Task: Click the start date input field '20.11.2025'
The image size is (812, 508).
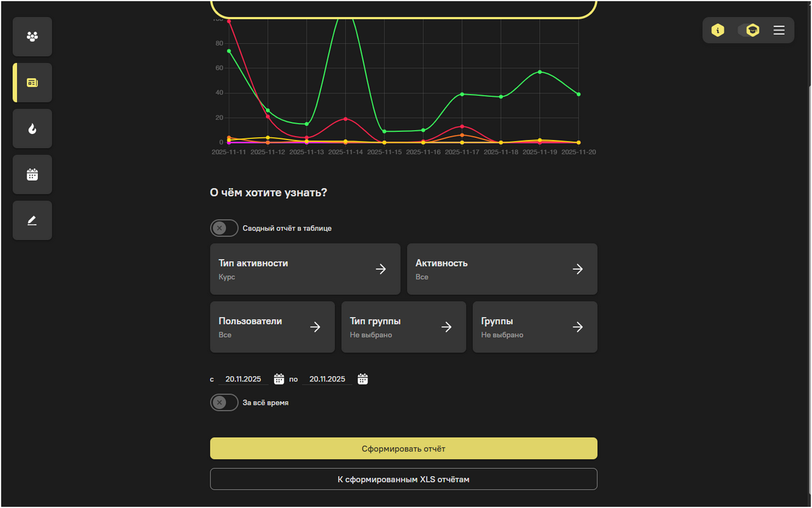Action: tap(243, 378)
